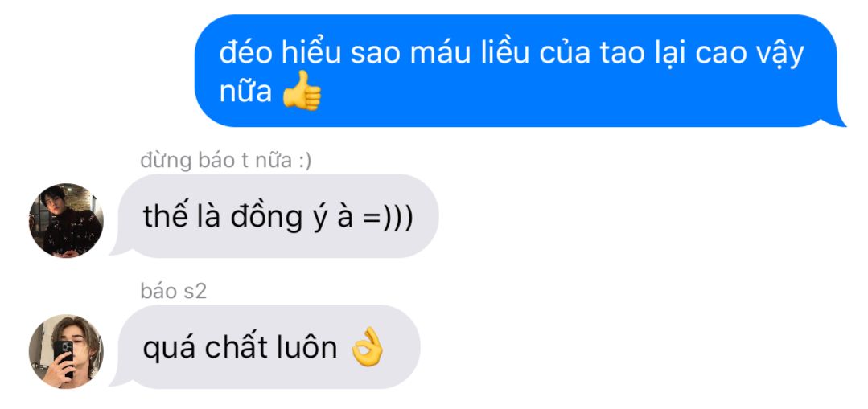Click the ':)' smiley in the first sender name

[x=304, y=161]
